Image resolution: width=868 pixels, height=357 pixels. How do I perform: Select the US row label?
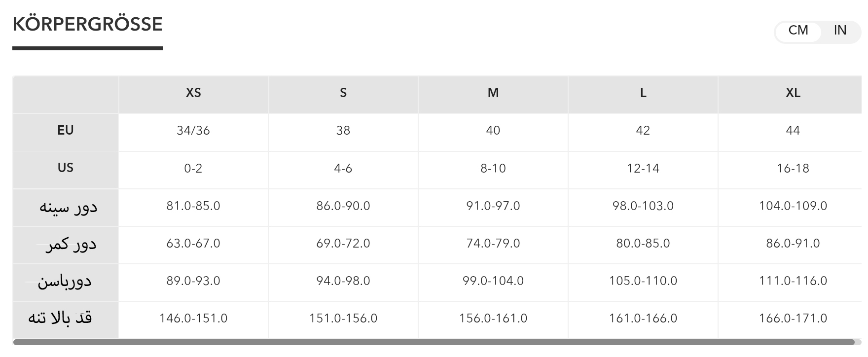point(66,168)
